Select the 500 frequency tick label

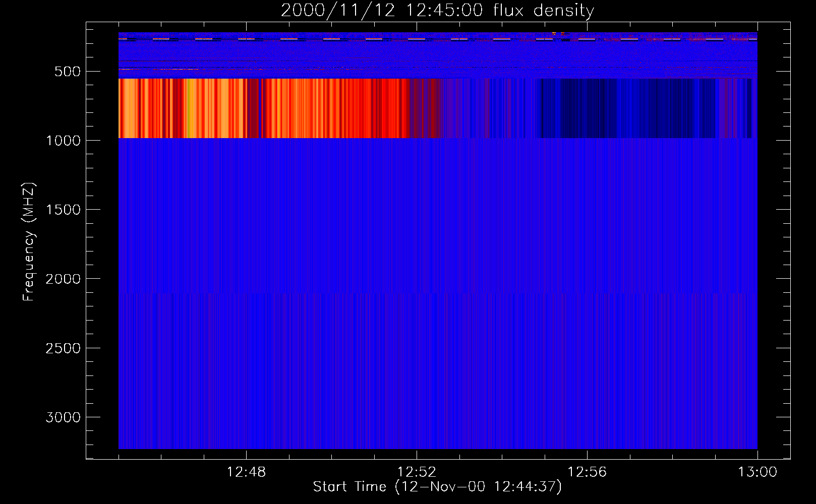coord(68,72)
